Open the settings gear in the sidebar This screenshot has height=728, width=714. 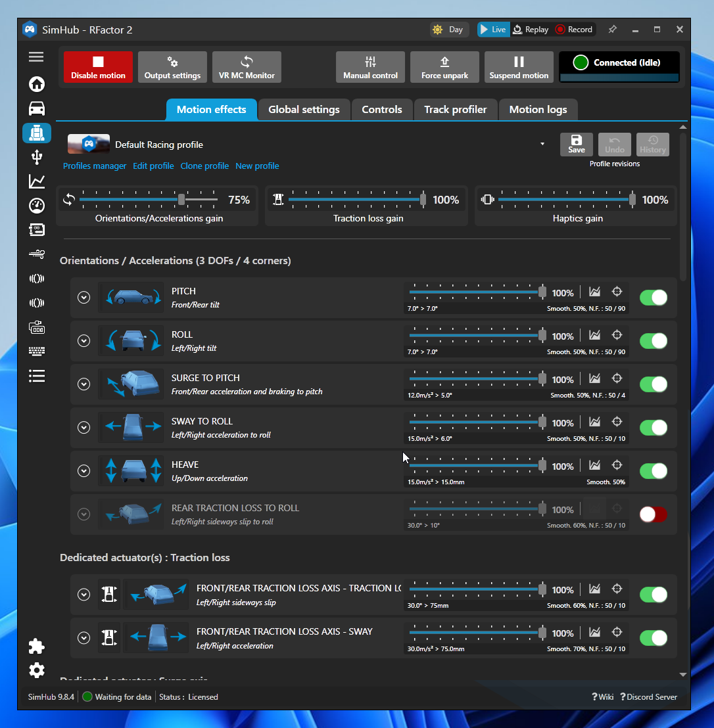click(37, 670)
